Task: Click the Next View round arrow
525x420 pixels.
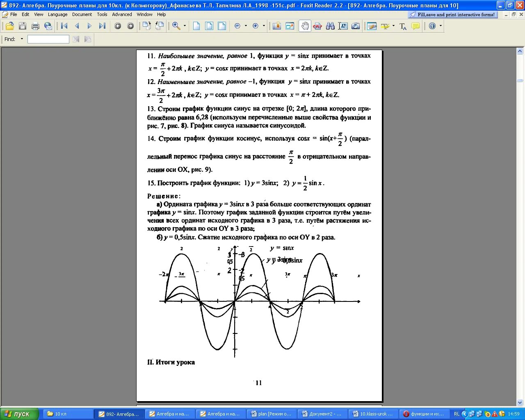Action: (130, 26)
